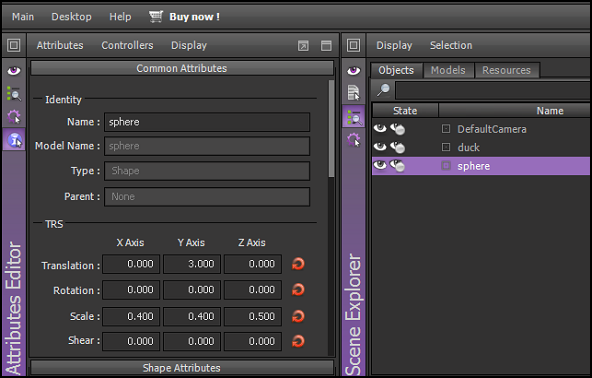Select DefaultCamera in the object list
Viewport: 592px width, 378px height.
(x=492, y=129)
